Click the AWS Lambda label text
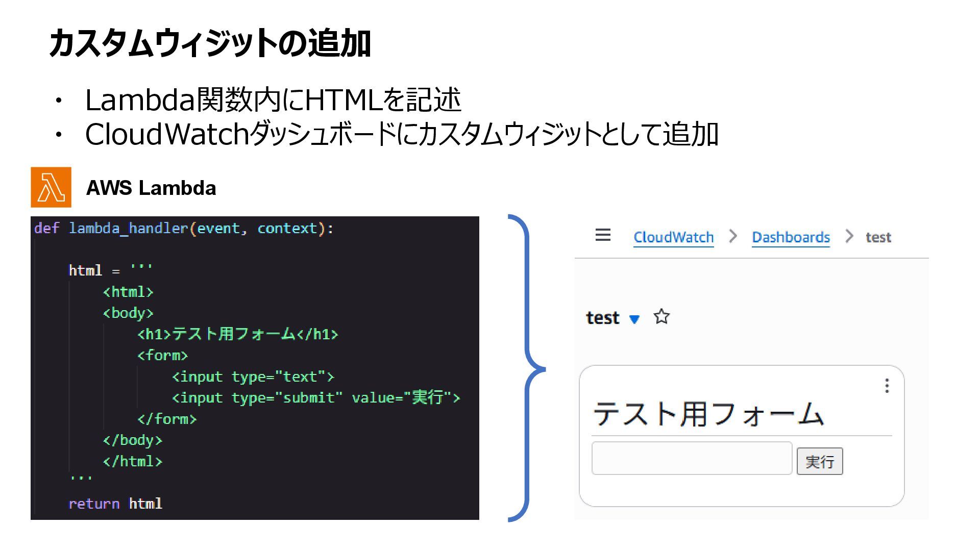This screenshot has width=980, height=551. (x=151, y=188)
